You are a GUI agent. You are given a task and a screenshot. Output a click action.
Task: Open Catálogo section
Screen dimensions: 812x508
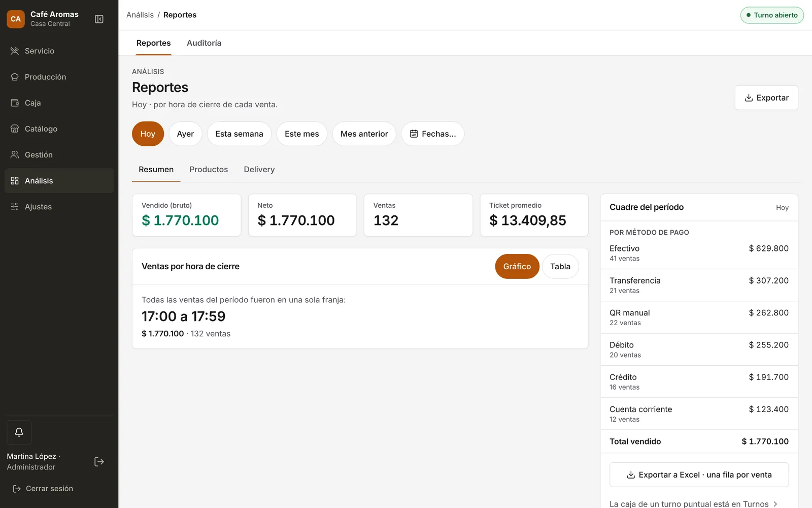pyautogui.click(x=59, y=129)
